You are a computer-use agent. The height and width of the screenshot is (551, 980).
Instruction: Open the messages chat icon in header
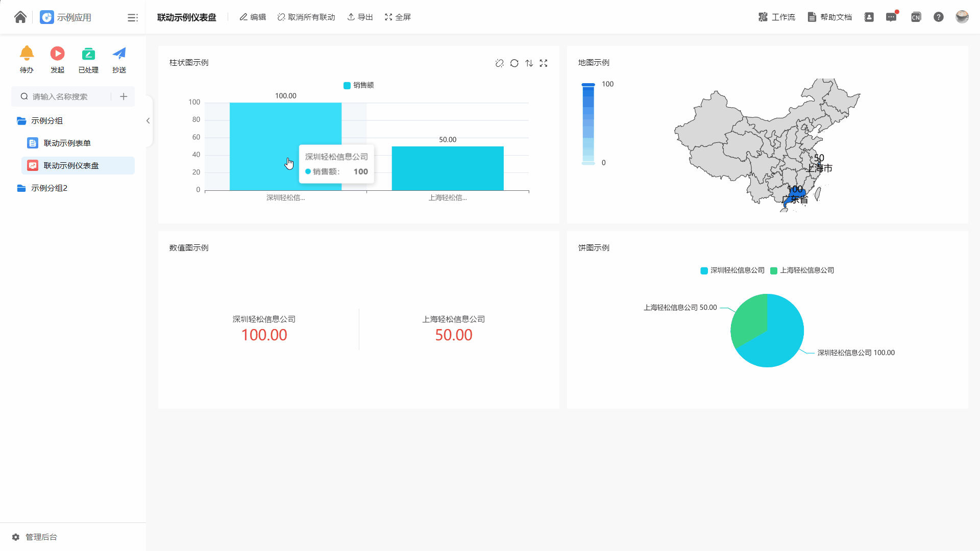(891, 17)
